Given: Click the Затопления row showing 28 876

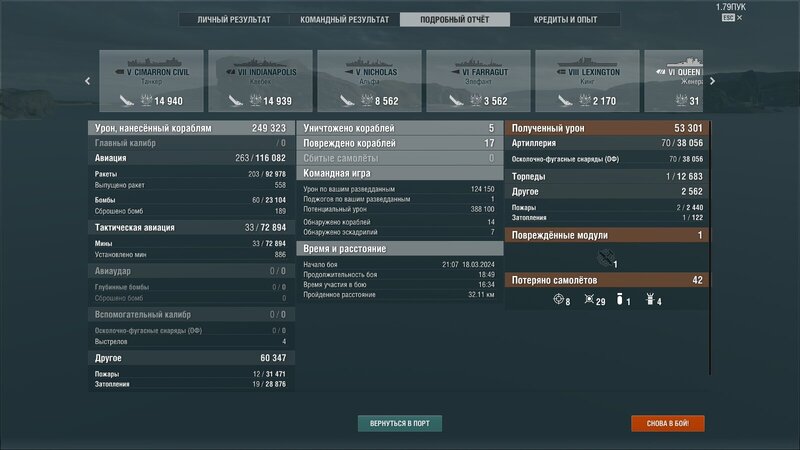Looking at the screenshot, I should [x=191, y=384].
